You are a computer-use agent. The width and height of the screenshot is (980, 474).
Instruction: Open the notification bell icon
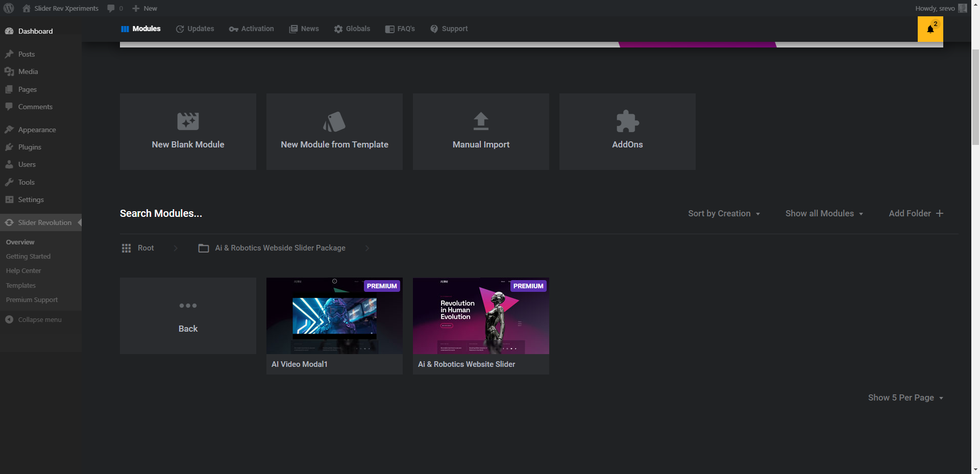pyautogui.click(x=930, y=29)
